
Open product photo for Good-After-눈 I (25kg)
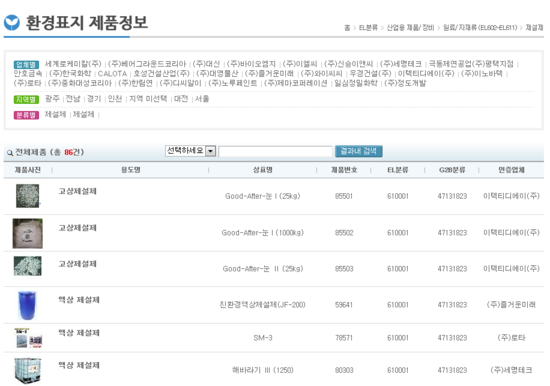[x=28, y=196]
